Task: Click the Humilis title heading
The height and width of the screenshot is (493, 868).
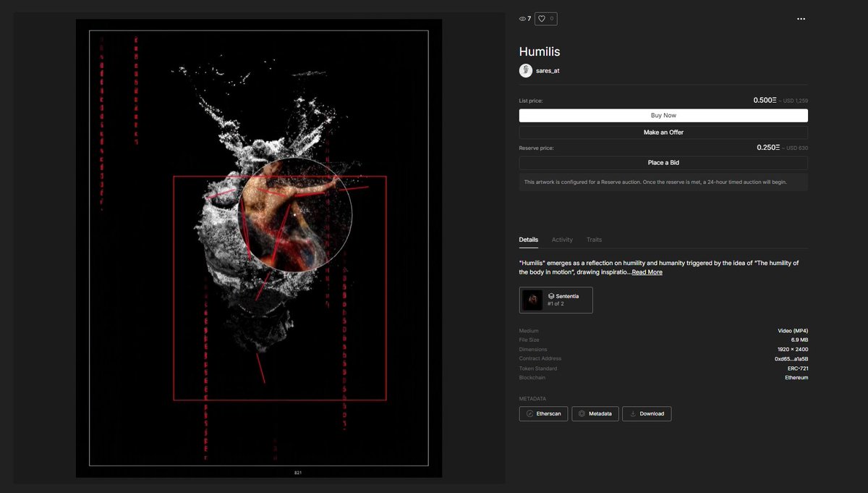Action: 540,51
